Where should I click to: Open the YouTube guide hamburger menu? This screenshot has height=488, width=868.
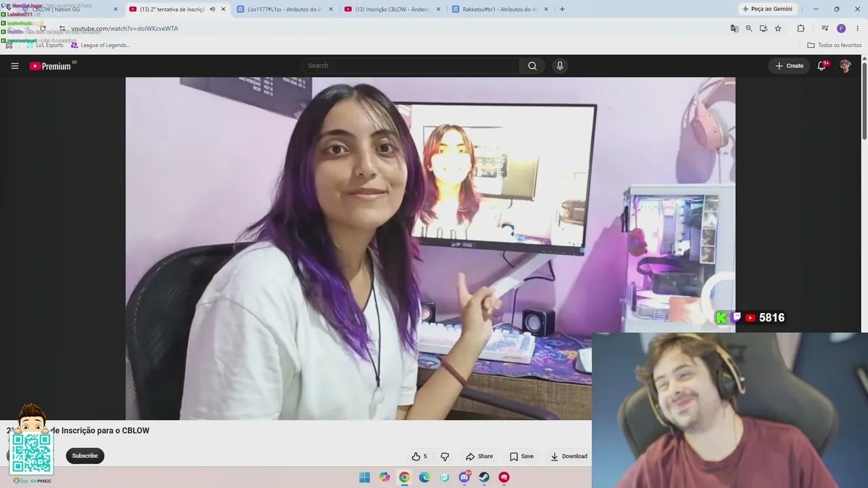(15, 66)
